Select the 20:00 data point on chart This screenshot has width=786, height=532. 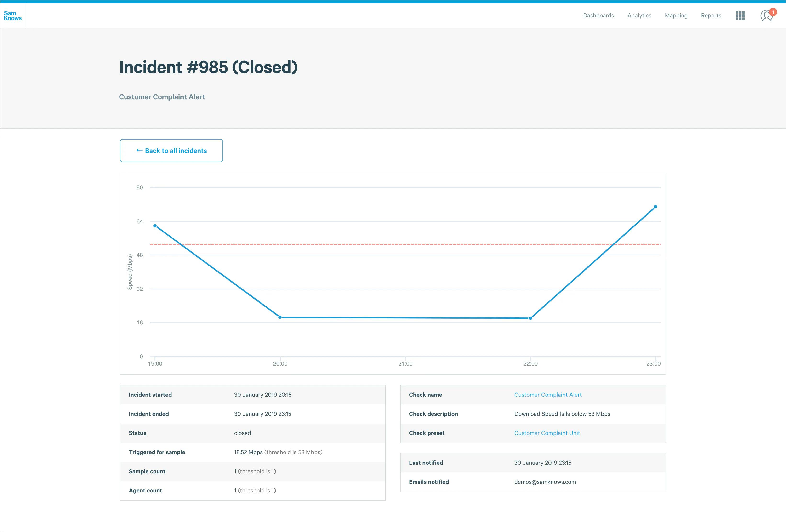point(280,317)
